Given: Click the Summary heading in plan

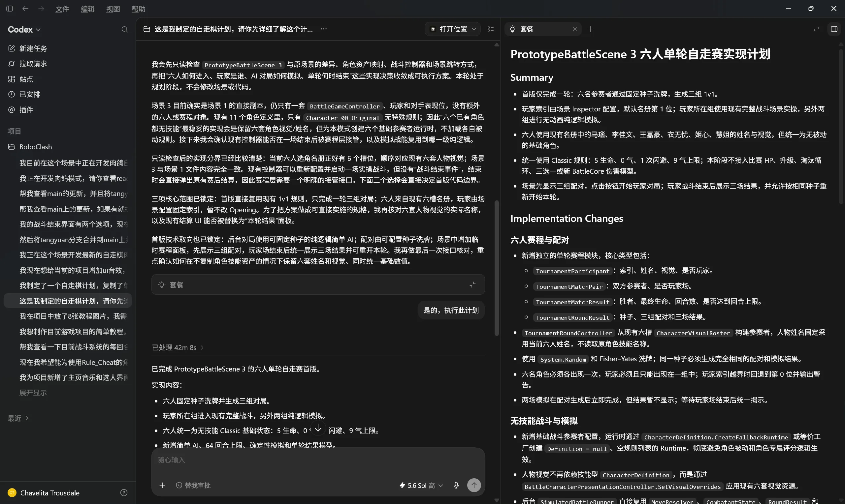Looking at the screenshot, I should coord(532,77).
